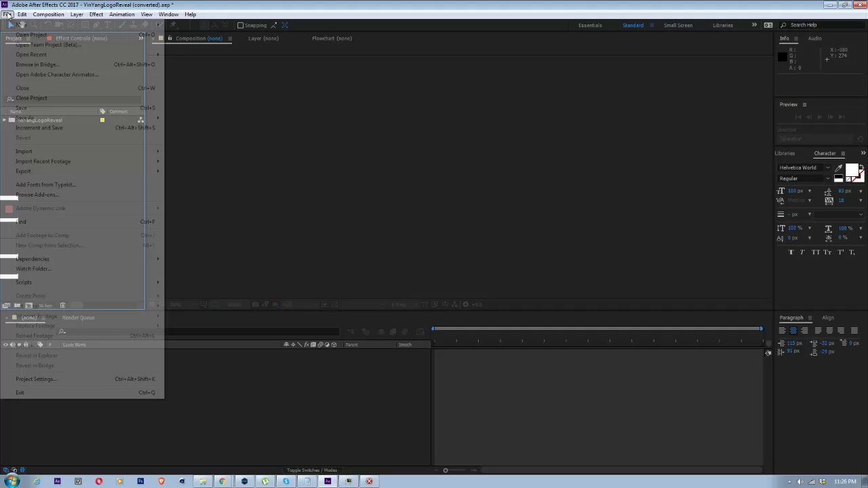This screenshot has height=488, width=868.
Task: Open Skype from the taskbar
Action: 286,481
